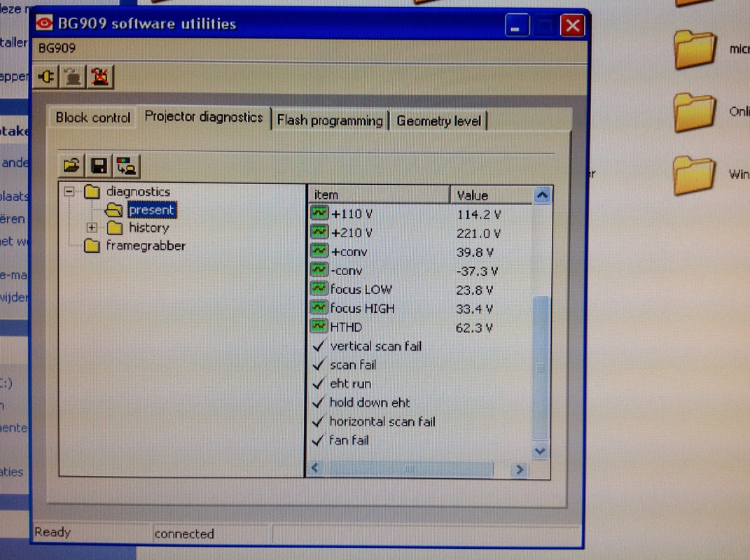This screenshot has width=750, height=560.
Task: Click the middle grey device toolbar icon
Action: (x=73, y=76)
